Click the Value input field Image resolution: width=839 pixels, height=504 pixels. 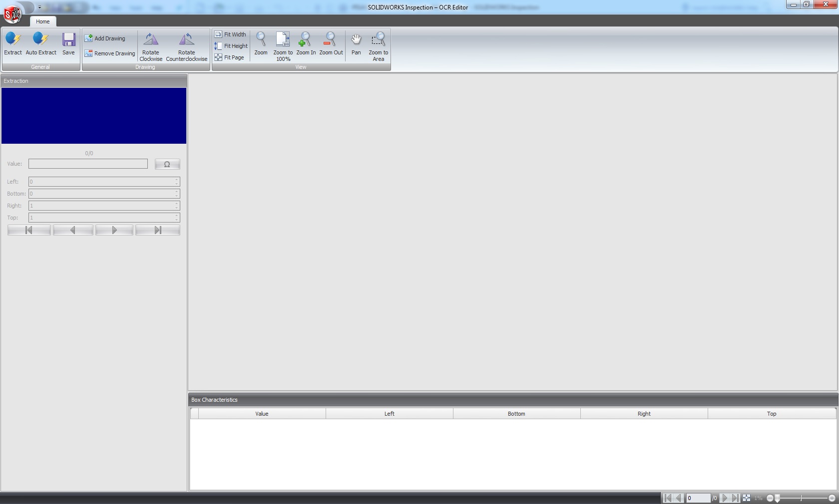pyautogui.click(x=88, y=164)
